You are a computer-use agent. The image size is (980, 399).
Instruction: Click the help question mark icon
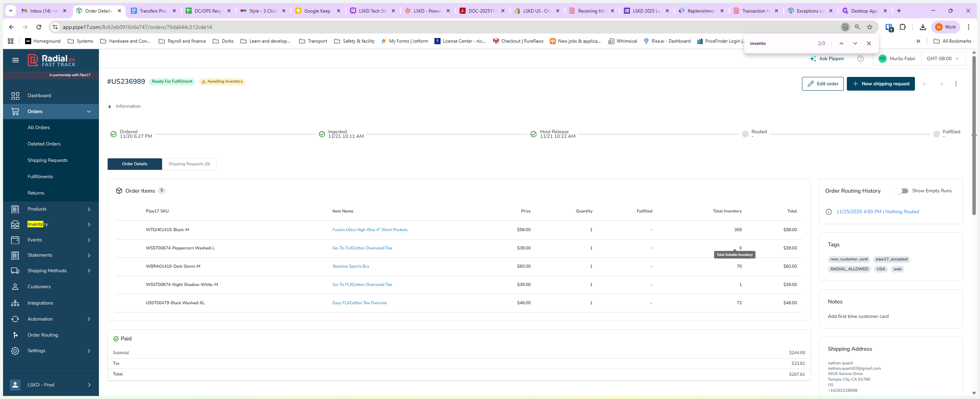pyautogui.click(x=860, y=59)
